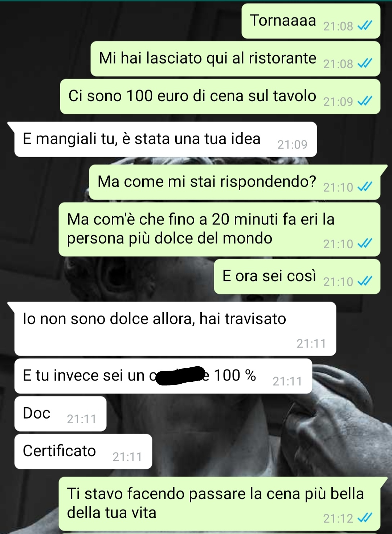
Task: Tap the 'Certificato' message bubble
Action: click(x=83, y=452)
